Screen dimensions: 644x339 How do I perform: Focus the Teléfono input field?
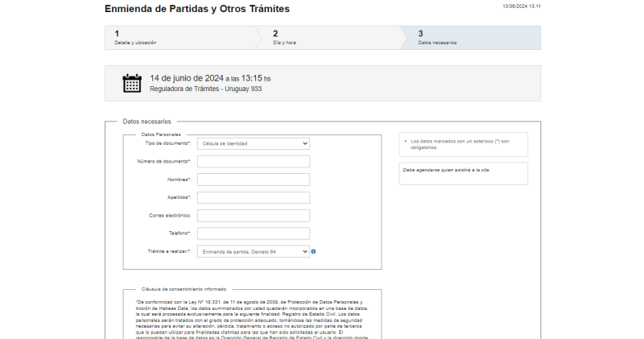(253, 234)
